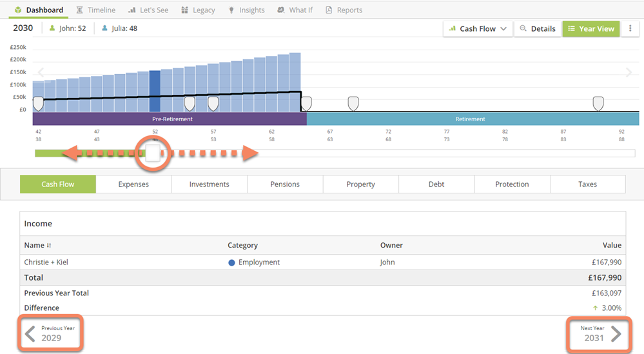Select the Retirement stage bar
The image size is (644, 354).
point(473,119)
